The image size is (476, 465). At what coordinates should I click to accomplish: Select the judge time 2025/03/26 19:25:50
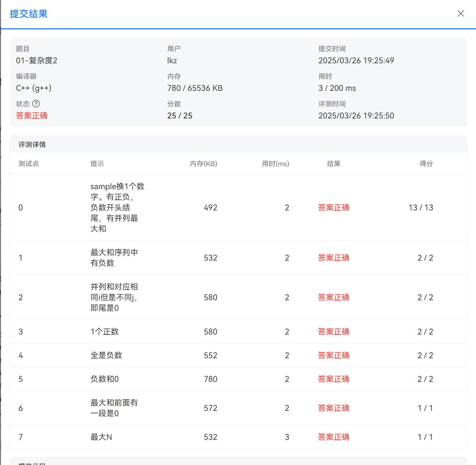(x=356, y=116)
